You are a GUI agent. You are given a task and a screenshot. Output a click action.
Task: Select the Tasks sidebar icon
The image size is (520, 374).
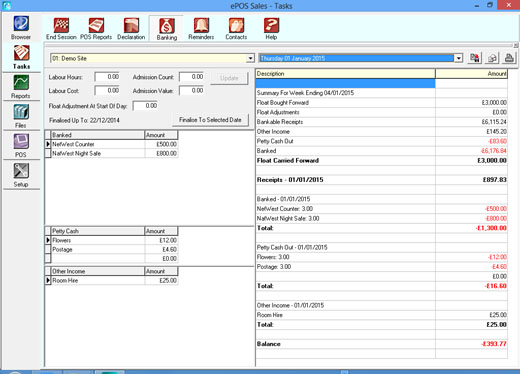pos(21,57)
